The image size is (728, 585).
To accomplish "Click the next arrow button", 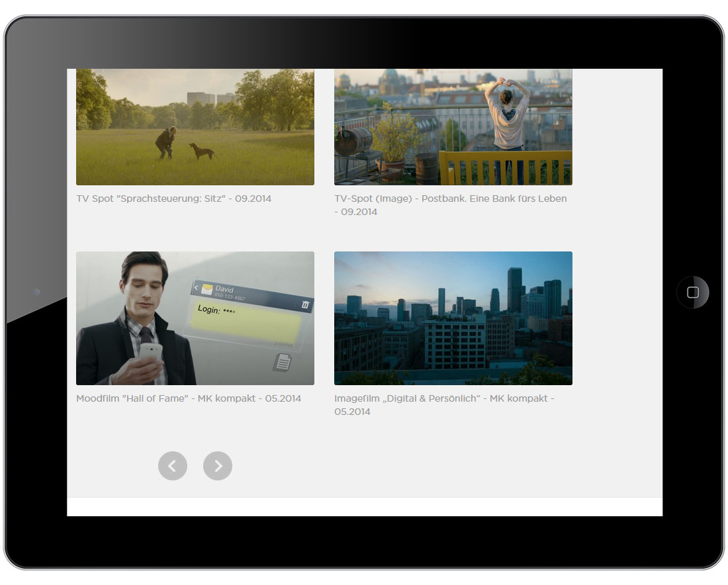I will coord(218,466).
